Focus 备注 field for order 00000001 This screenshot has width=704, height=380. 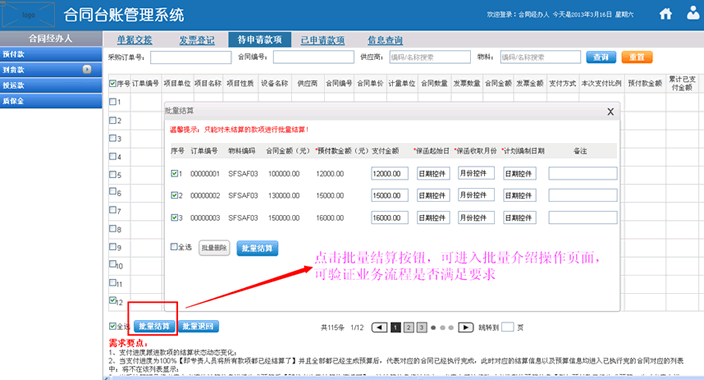[x=583, y=173]
